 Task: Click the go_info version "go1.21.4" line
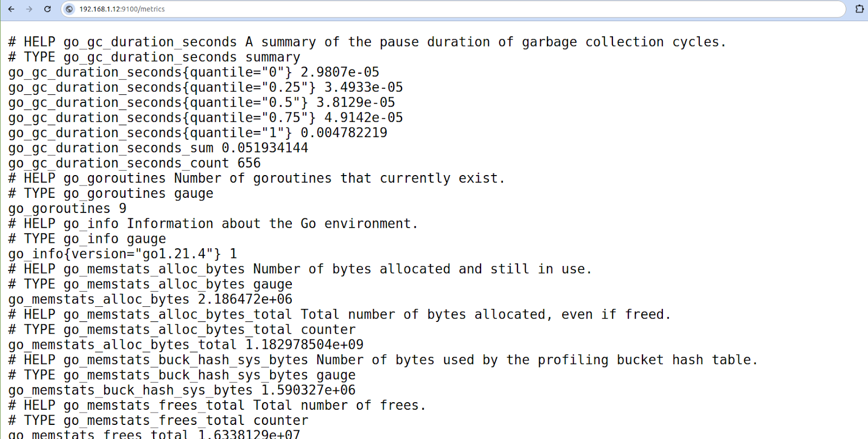click(x=123, y=254)
